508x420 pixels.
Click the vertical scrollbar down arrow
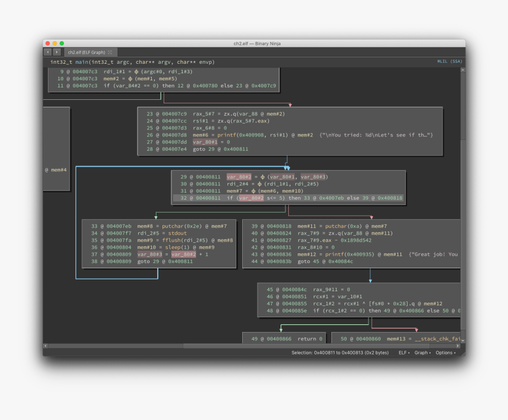click(463, 340)
